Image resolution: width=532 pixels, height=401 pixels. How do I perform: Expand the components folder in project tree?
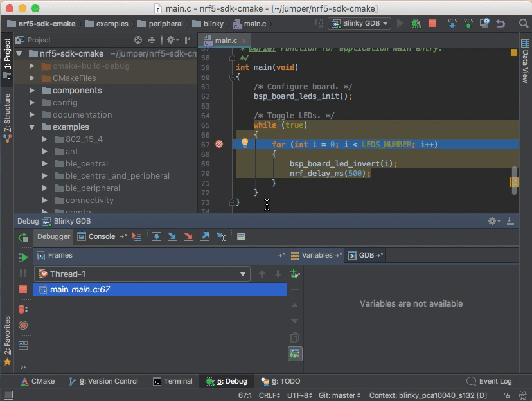pyautogui.click(x=32, y=91)
